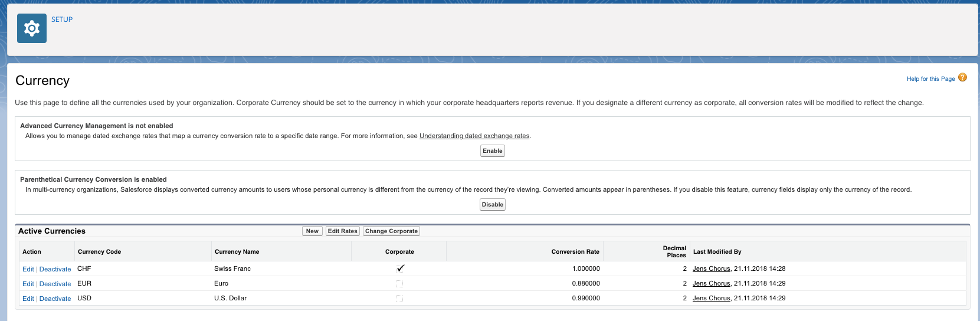This screenshot has width=980, height=321.
Task: Open Jens Chorus link in EUR row
Action: click(712, 283)
